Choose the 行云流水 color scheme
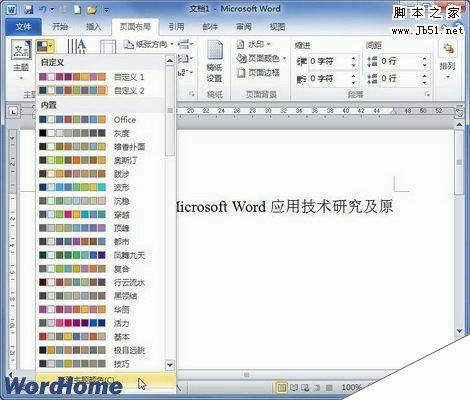This screenshot has width=470, height=400. pos(100,282)
